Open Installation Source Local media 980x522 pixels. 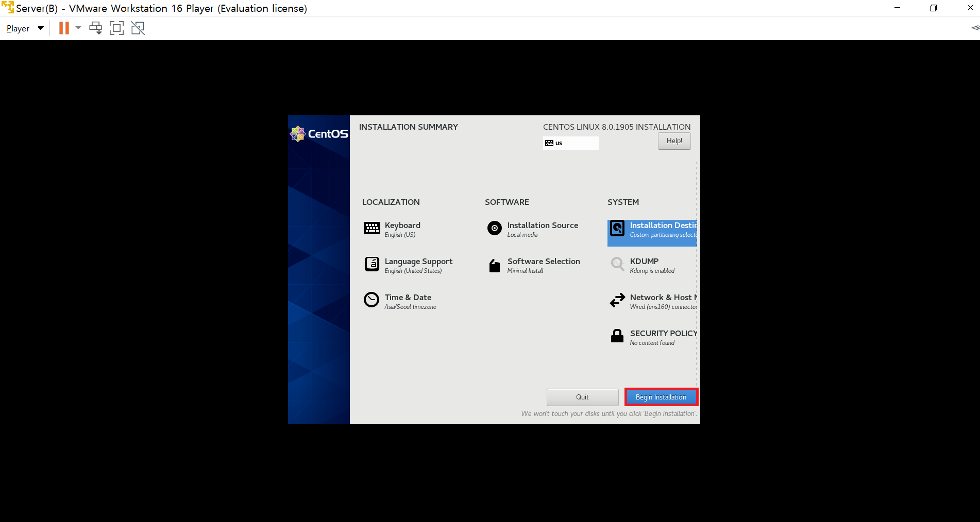tap(543, 230)
